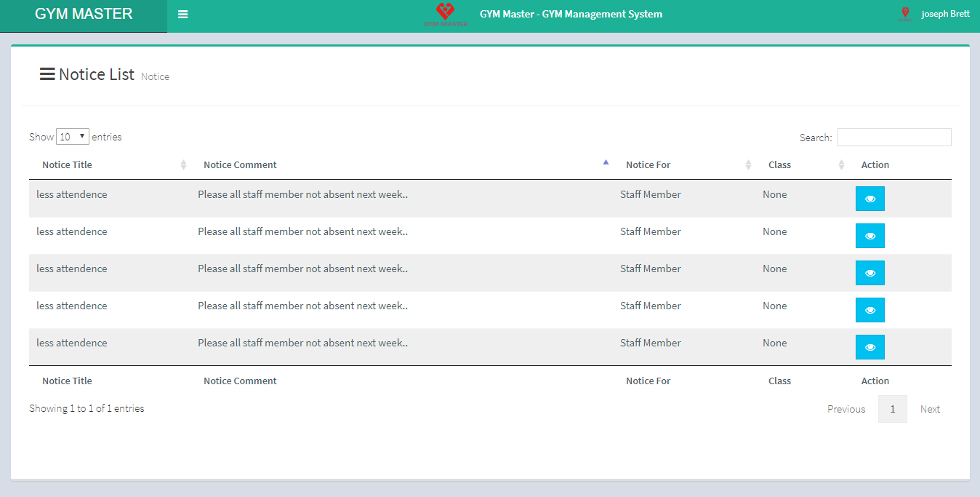The image size is (980, 497).
Task: Sort table by Notice For column
Action: (x=648, y=165)
